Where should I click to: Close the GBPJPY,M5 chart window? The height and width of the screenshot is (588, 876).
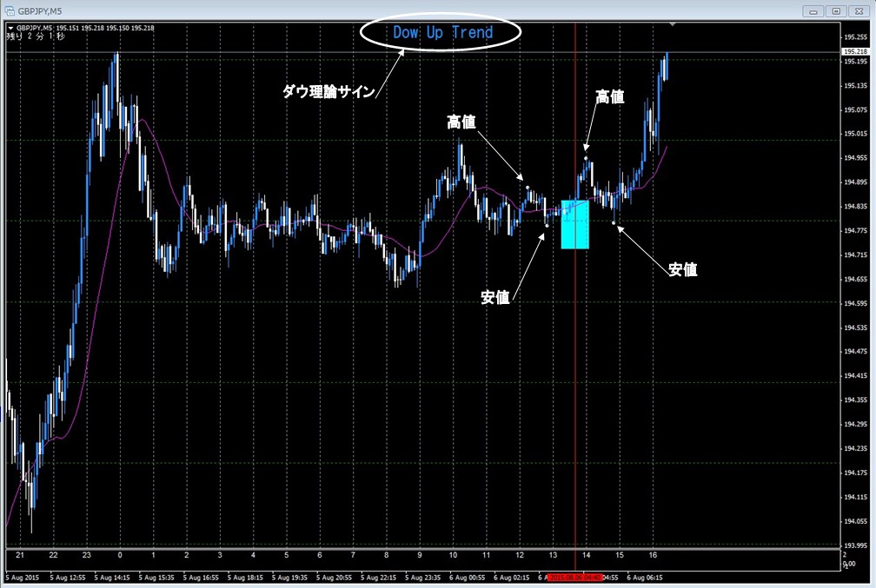pyautogui.click(x=858, y=10)
